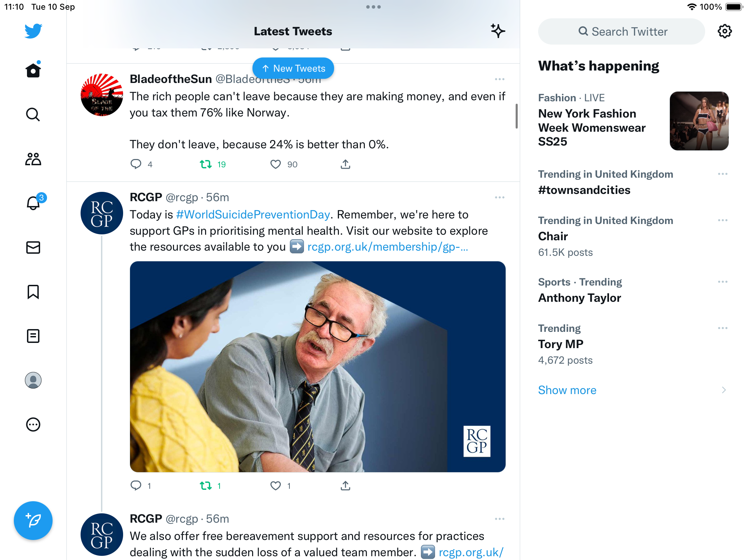Grab the timeline scrollbar handle

(x=517, y=116)
